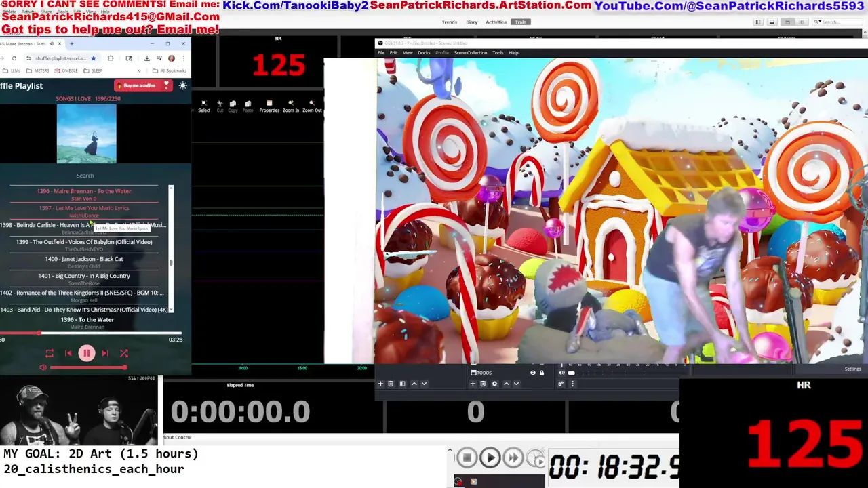Open the Properties toolbar icon

[x=269, y=106]
